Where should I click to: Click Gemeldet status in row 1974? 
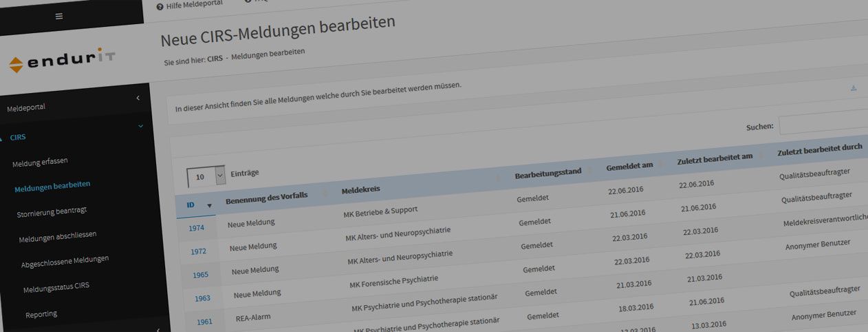[x=533, y=198]
